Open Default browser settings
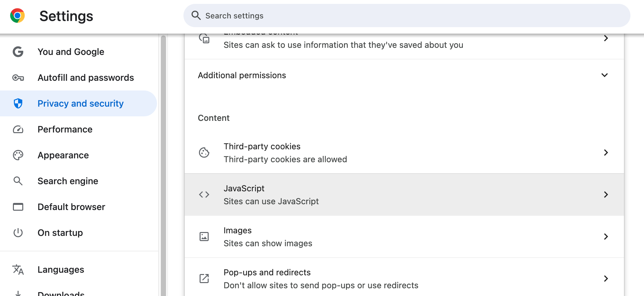 click(x=71, y=207)
